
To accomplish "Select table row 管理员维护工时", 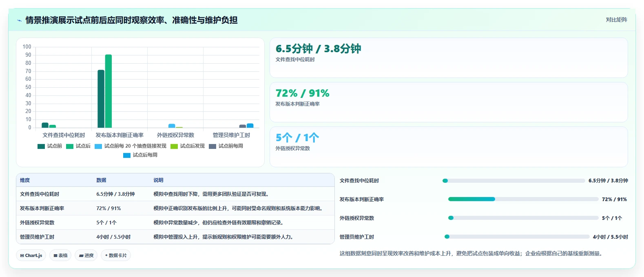I will 175,237.
